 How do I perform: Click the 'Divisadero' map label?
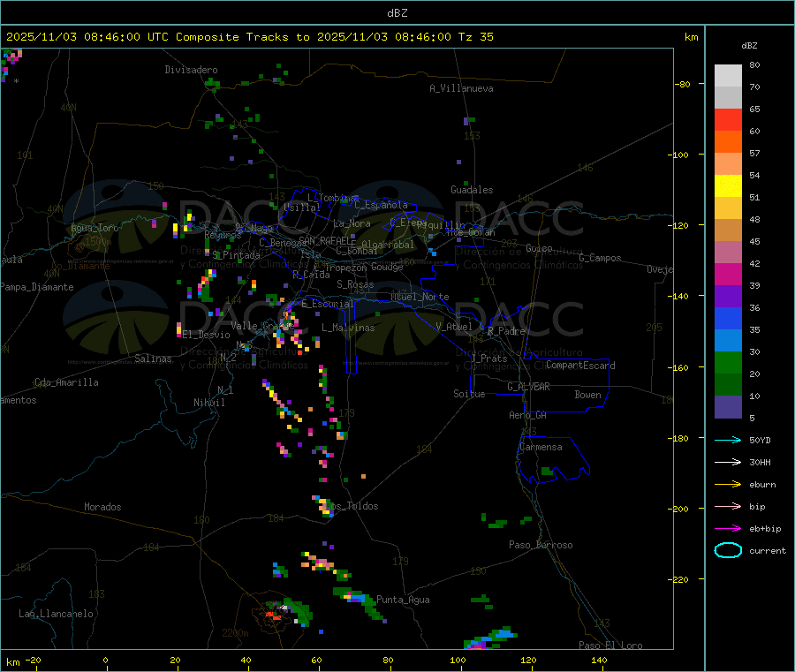pos(191,70)
